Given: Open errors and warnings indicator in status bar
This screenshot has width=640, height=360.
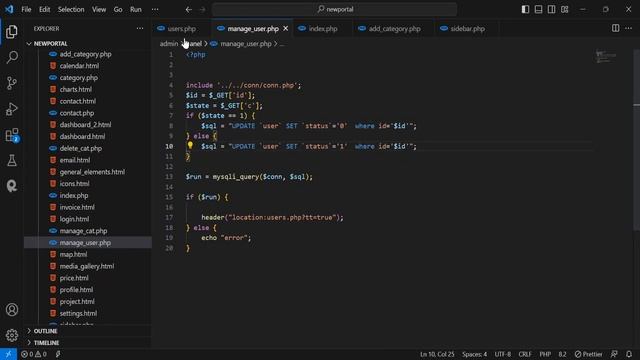Looking at the screenshot, I should [x=34, y=354].
